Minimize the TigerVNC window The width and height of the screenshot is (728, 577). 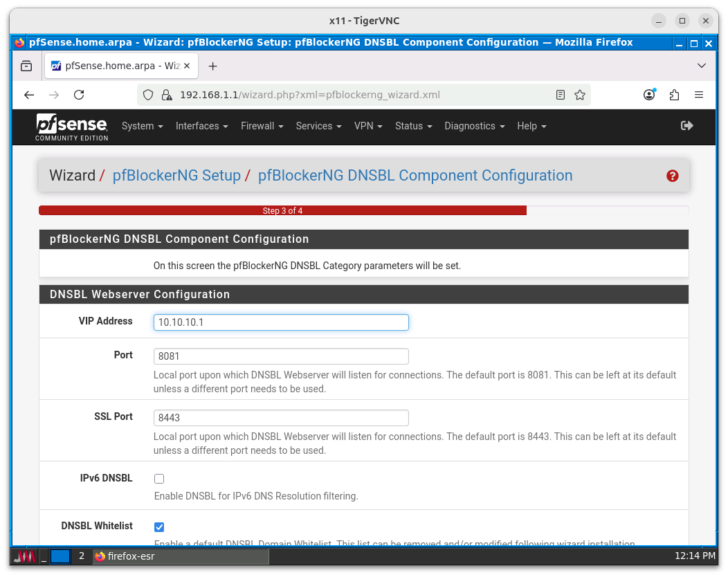[658, 21]
